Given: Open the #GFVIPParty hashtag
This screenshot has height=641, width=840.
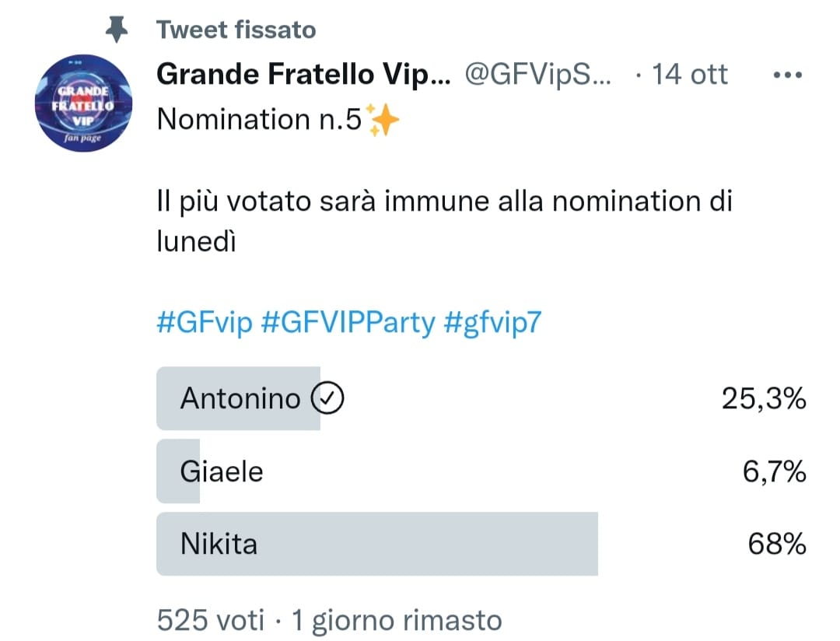Looking at the screenshot, I should pyautogui.click(x=348, y=323).
